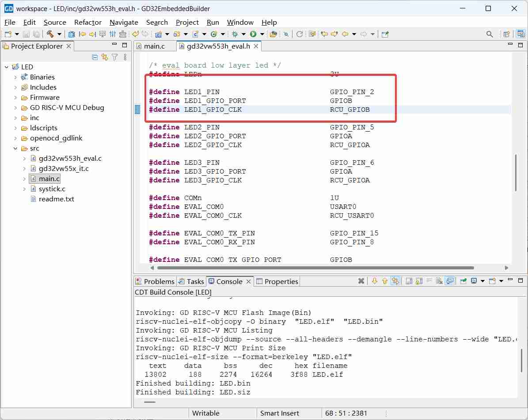The image size is (528, 420).
Task: Open the Refactor menu
Action: pos(87,22)
